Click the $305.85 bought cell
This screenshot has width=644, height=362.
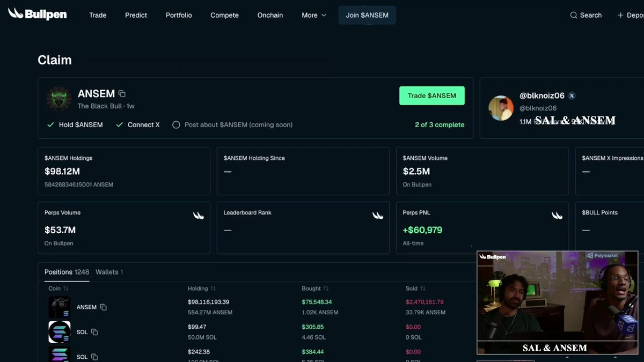[313, 327]
